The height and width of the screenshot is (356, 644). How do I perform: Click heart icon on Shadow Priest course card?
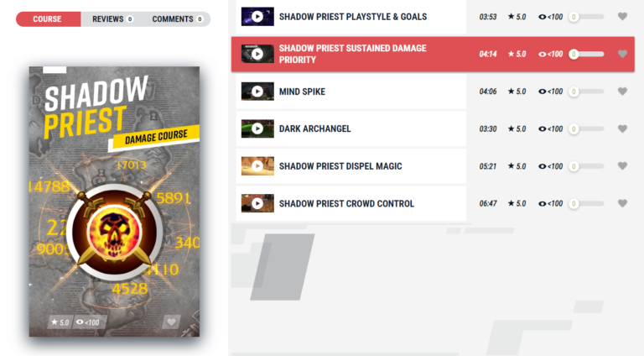click(171, 322)
